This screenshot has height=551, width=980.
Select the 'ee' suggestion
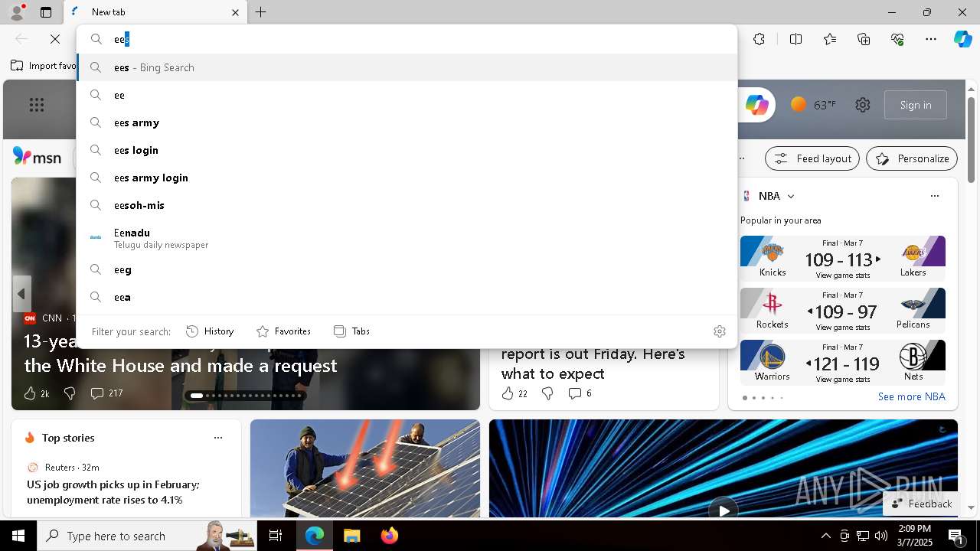[407, 95]
